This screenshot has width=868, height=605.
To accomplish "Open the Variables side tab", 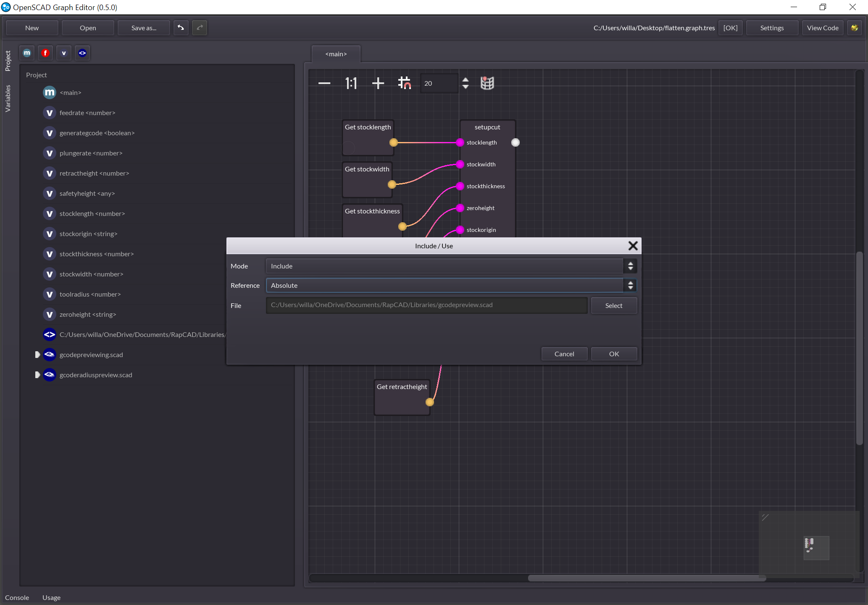I will pos(8,98).
